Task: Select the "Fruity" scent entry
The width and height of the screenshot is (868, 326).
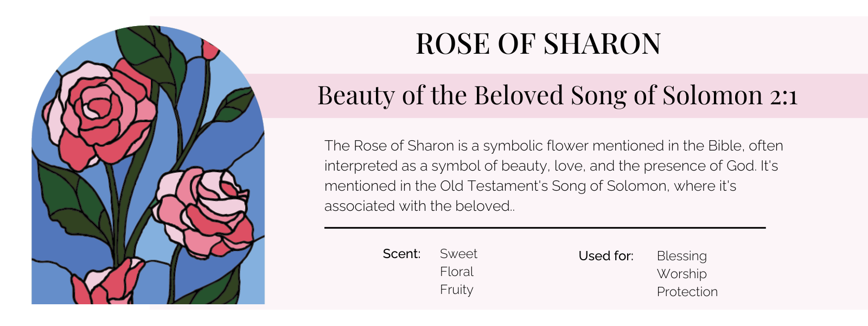Action: tap(456, 290)
